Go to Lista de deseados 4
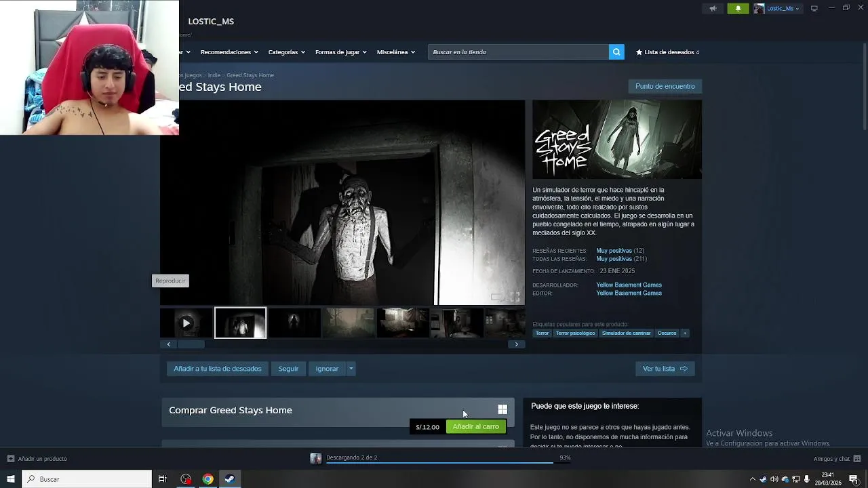868x488 pixels. point(668,52)
